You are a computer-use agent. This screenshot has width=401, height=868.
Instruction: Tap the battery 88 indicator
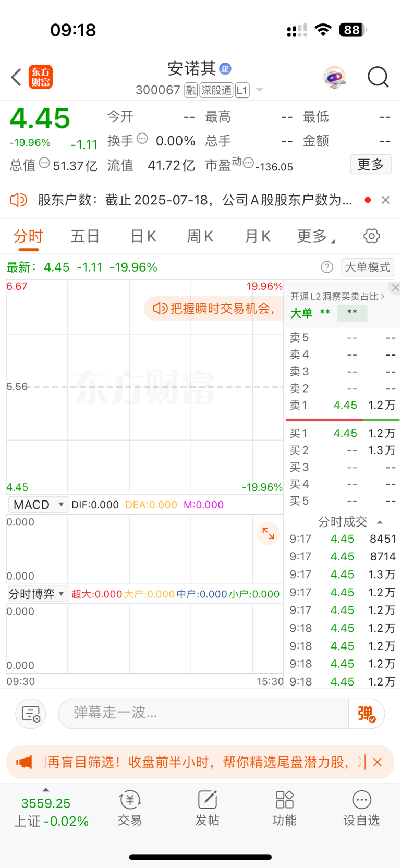[x=353, y=30]
